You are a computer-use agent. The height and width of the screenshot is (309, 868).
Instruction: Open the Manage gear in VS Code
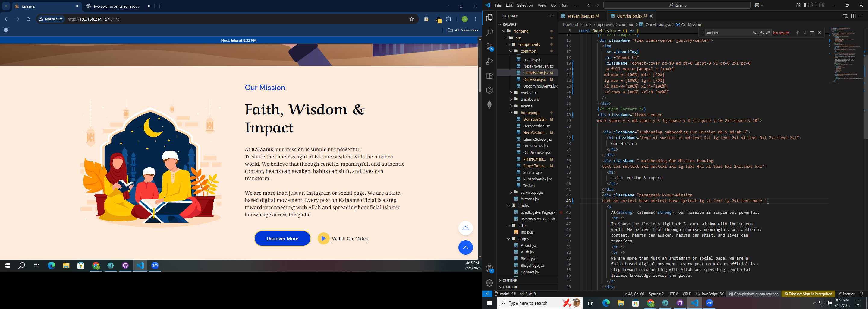489,283
